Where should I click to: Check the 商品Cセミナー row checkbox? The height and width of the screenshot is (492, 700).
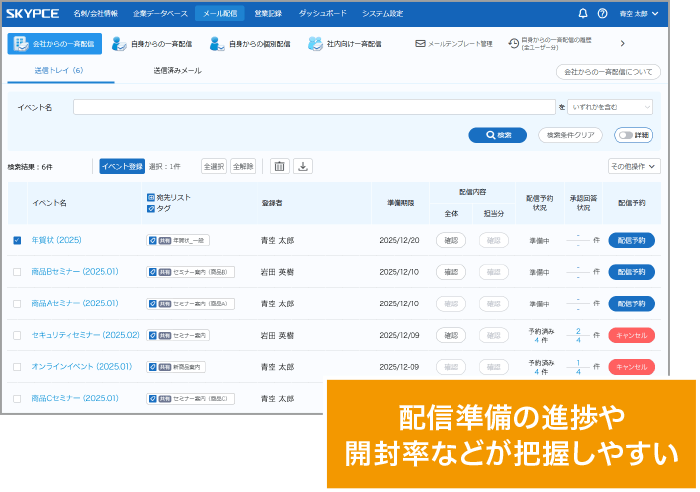pos(17,399)
